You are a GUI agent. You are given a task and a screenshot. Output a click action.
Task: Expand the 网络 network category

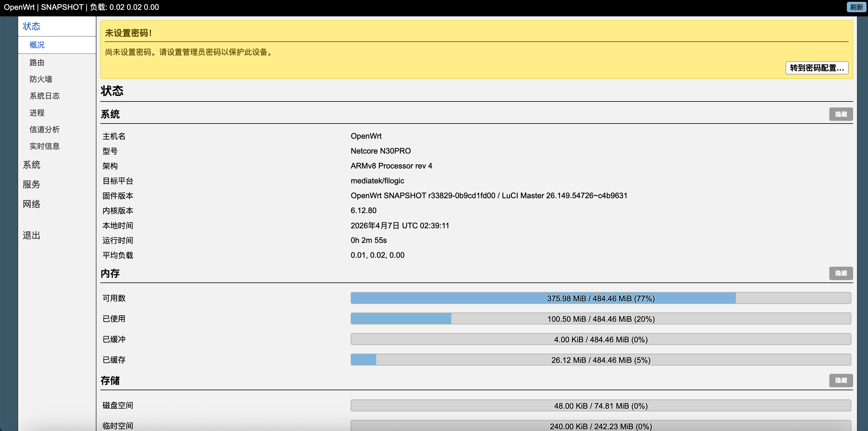pyautogui.click(x=31, y=204)
